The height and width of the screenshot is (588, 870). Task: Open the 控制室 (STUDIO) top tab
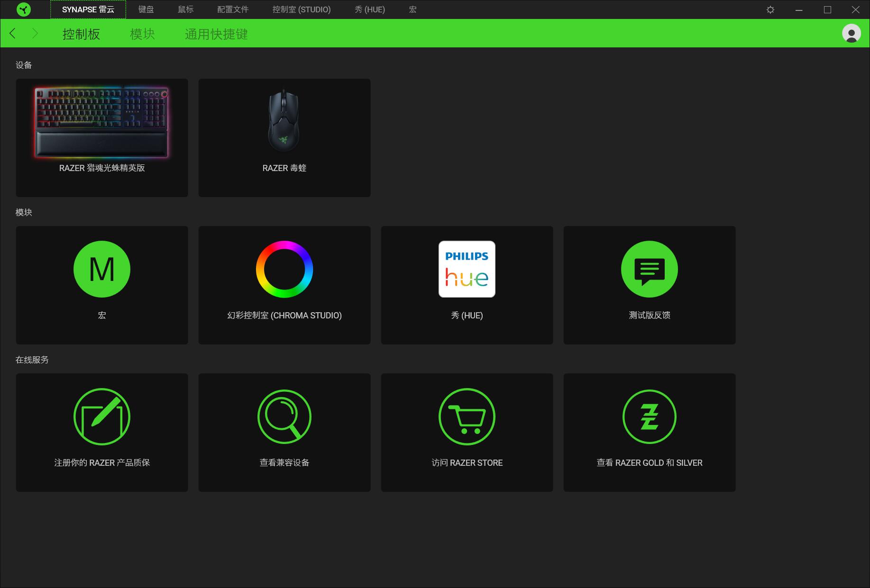[302, 9]
